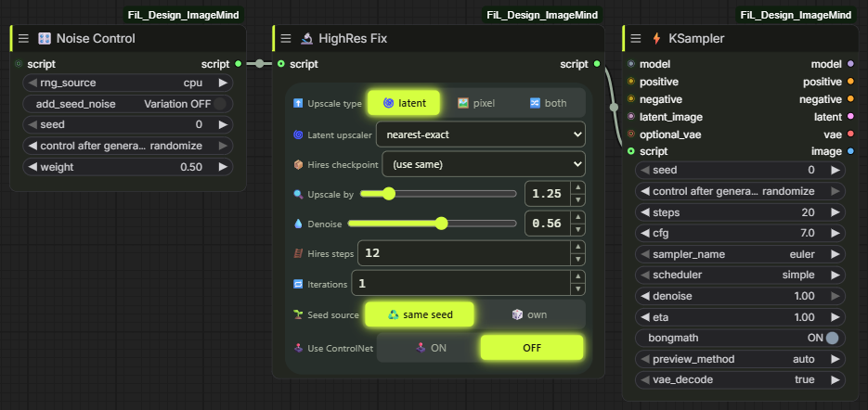Click the Denoise water drop icon

298,224
